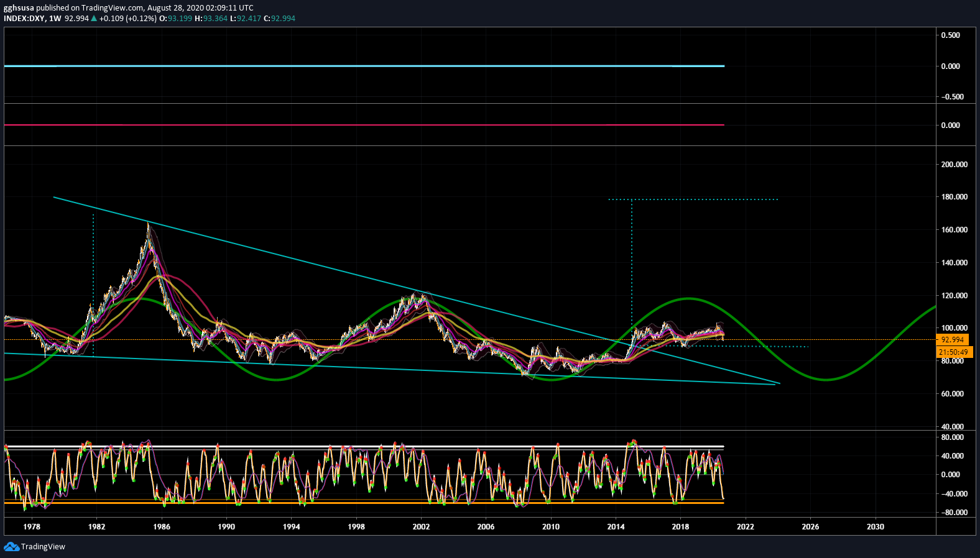Click the -0.500 top indicator scale label
Viewport: 980px width, 558px height.
(951, 97)
